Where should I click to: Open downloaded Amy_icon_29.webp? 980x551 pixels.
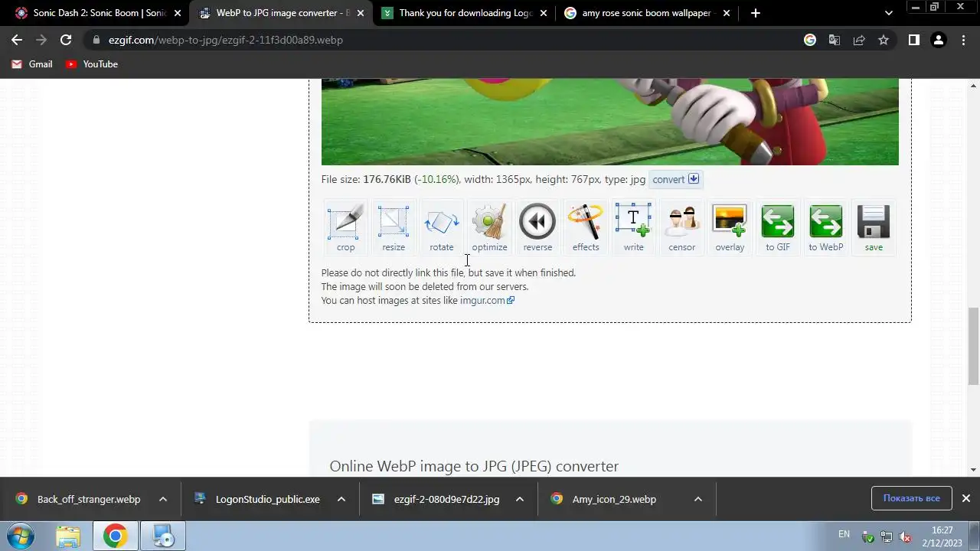click(x=614, y=499)
